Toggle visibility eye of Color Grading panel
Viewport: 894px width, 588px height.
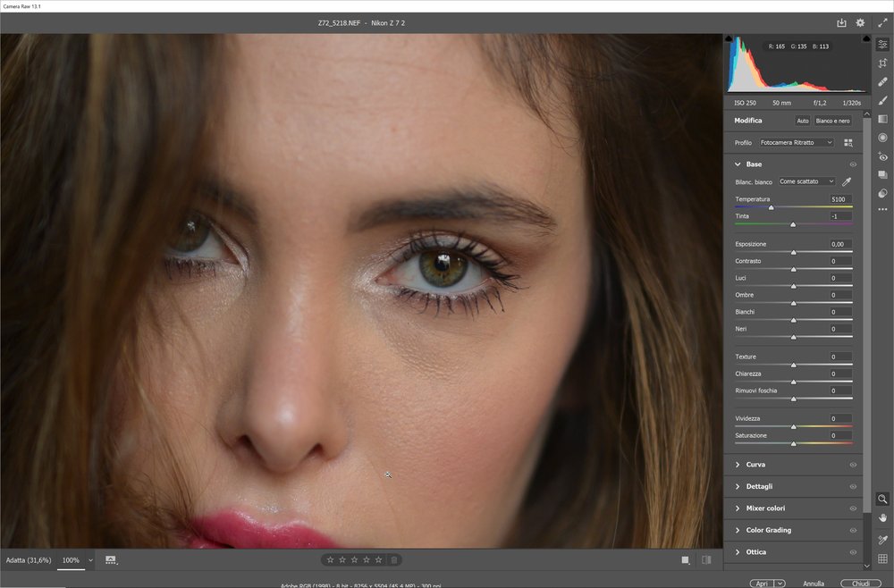pyautogui.click(x=853, y=531)
